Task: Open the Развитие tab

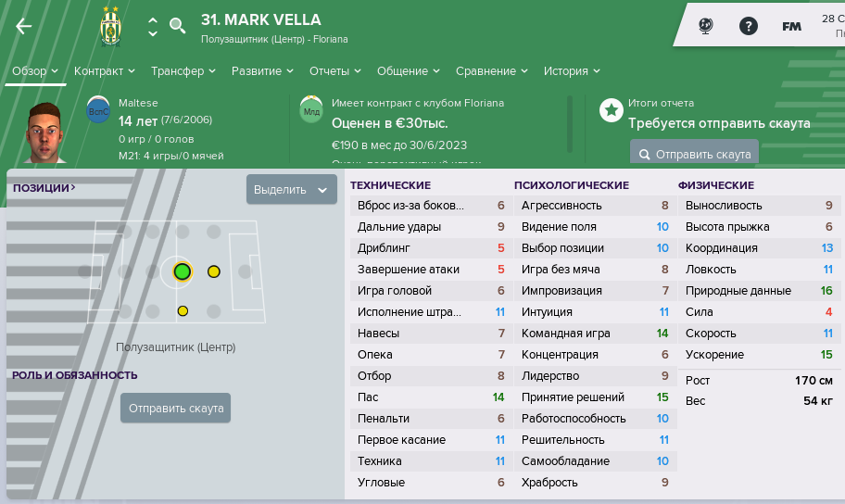Action: tap(262, 71)
